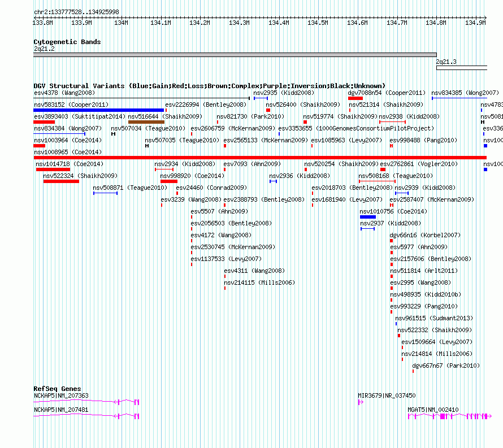Click nsv507034 (Teague2010) label
This screenshot has height=448, width=503.
(148, 128)
